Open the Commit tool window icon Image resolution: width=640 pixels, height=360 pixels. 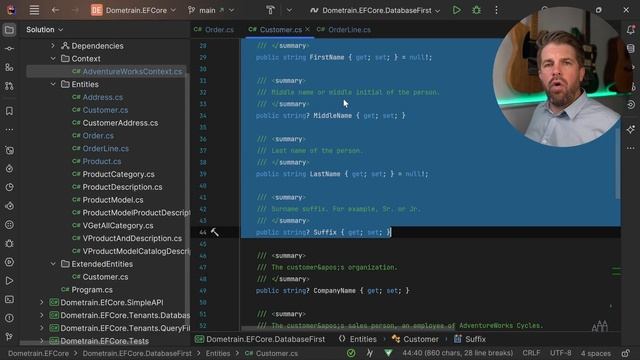tap(9, 49)
